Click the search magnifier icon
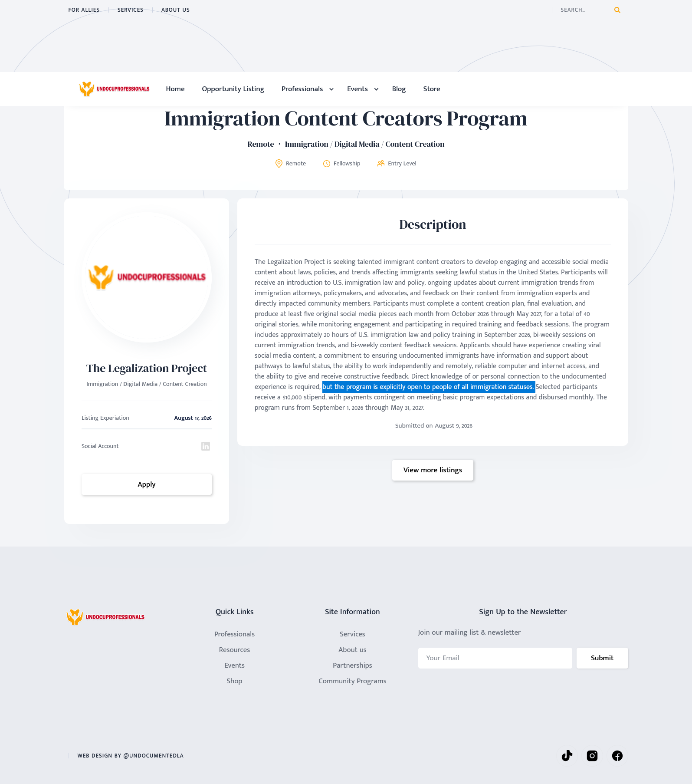The width and height of the screenshot is (692, 784). click(x=617, y=10)
